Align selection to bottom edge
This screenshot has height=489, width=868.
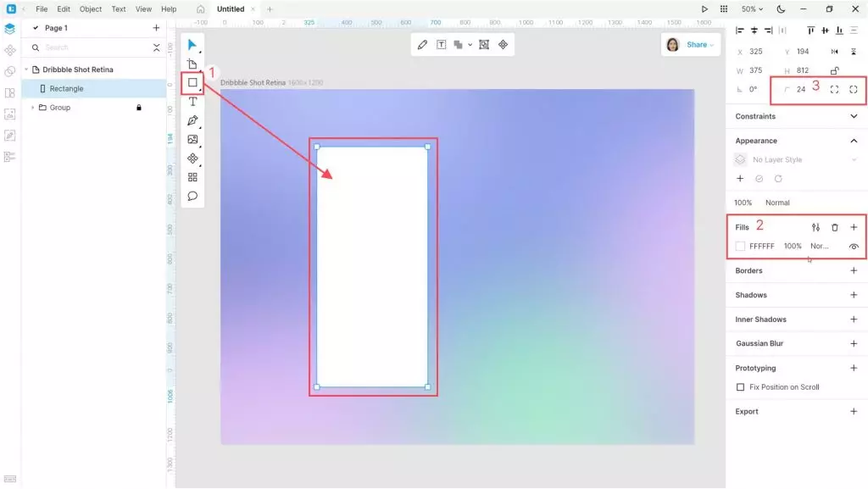[x=840, y=31]
